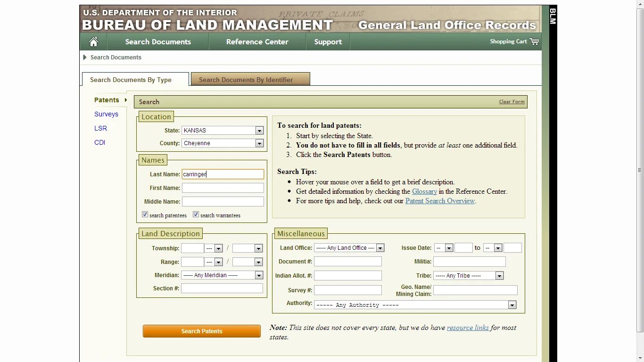Open the Shopping Cart icon
Viewport: 644px width, 362px height.
coord(534,41)
